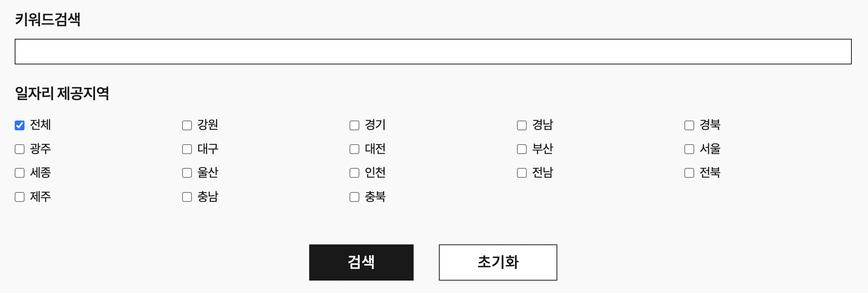The width and height of the screenshot is (868, 293).
Task: Check the 경북 region checkbox
Action: coord(689,125)
